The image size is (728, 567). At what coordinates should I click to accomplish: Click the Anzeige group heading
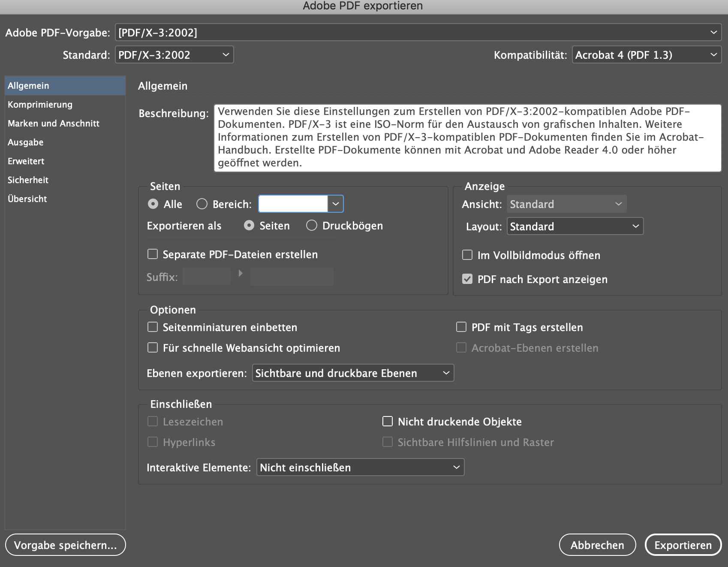coord(485,186)
